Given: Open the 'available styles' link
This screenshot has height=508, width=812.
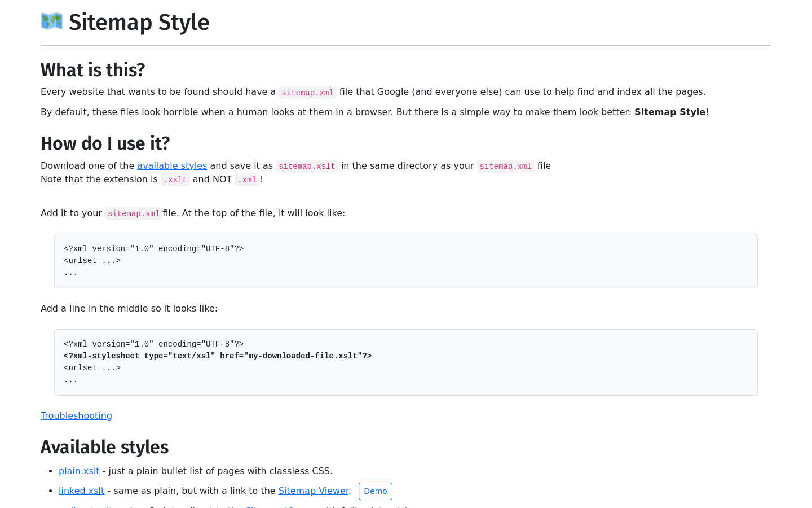Looking at the screenshot, I should (x=172, y=165).
